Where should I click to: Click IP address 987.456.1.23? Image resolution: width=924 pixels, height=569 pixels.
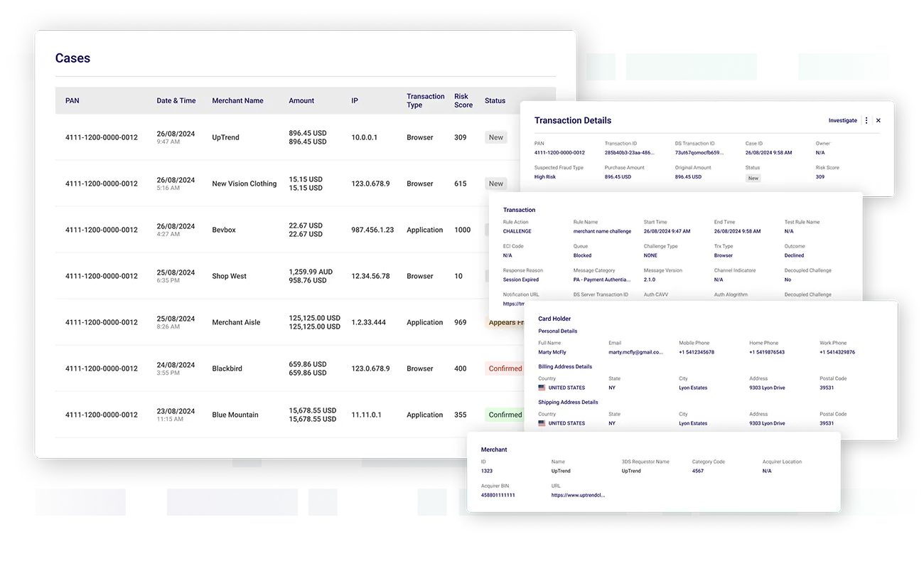point(372,230)
